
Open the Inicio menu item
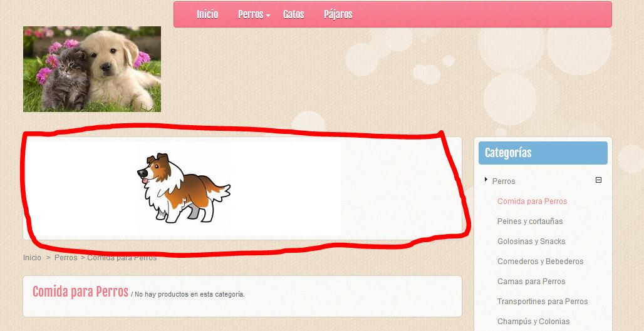207,14
